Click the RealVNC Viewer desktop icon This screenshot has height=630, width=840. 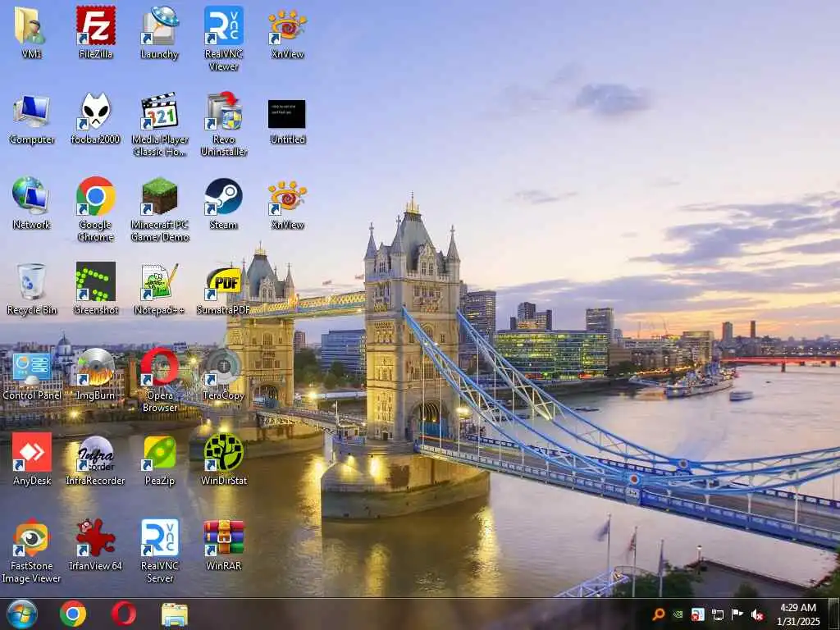pyautogui.click(x=223, y=25)
